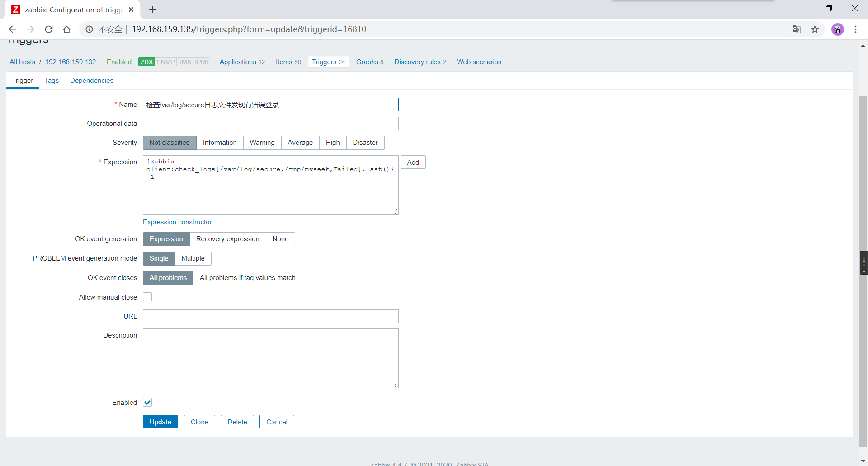868x466 pixels.
Task: Click the page vertical scrollbar thumb
Action: pyautogui.click(x=863, y=271)
